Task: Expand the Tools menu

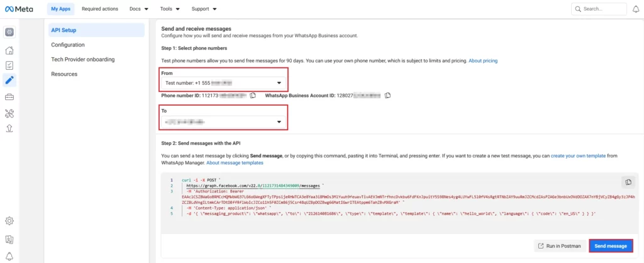Action: [x=170, y=9]
